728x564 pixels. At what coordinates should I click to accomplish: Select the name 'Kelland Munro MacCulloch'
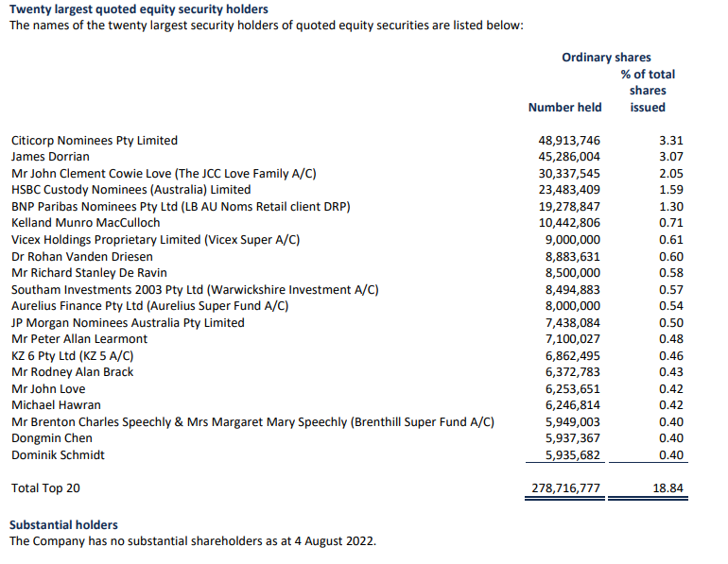(x=86, y=223)
